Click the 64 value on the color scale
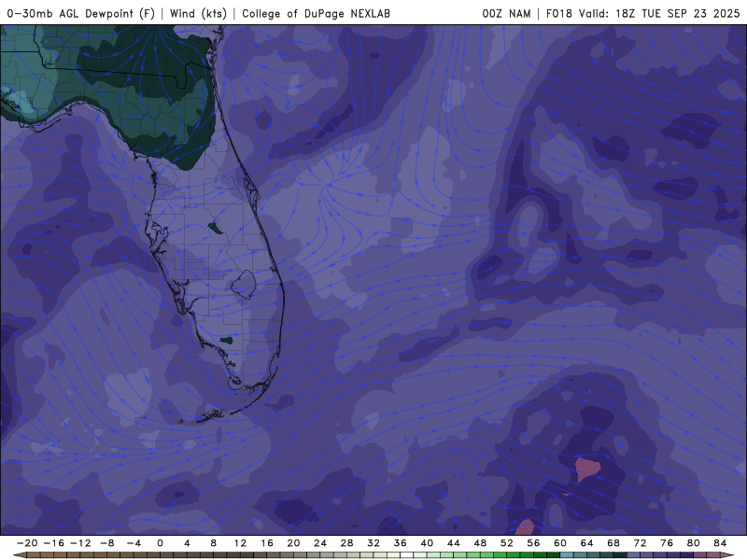This screenshot has height=560, width=747. point(587,543)
